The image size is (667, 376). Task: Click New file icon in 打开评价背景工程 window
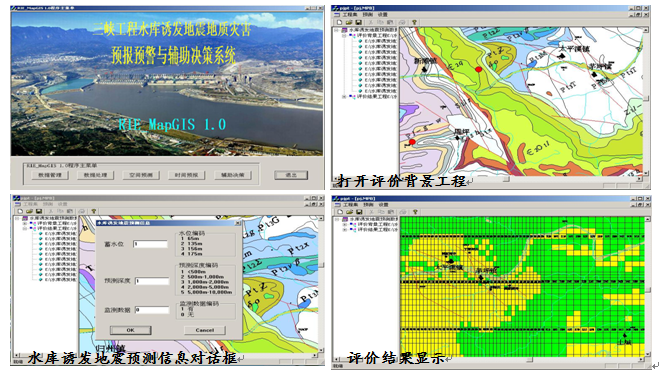coord(339,22)
